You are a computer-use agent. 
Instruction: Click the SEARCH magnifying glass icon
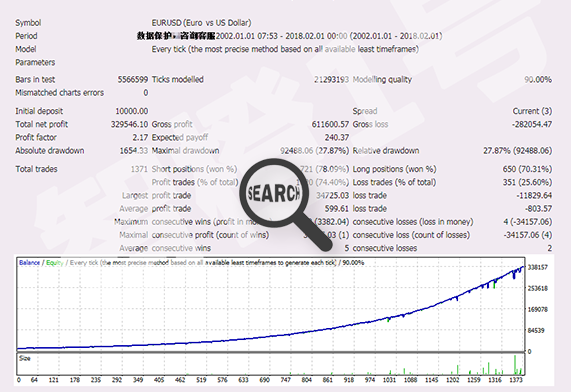(274, 193)
